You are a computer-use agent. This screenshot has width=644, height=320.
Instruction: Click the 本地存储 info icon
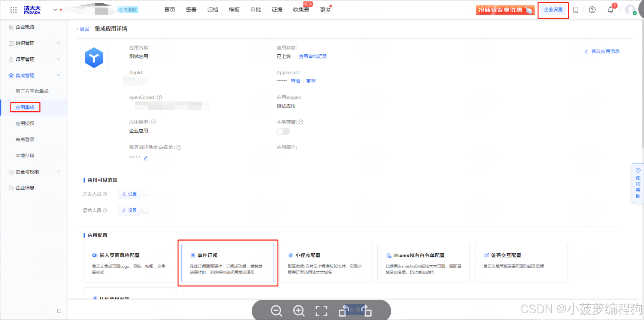[301, 122]
